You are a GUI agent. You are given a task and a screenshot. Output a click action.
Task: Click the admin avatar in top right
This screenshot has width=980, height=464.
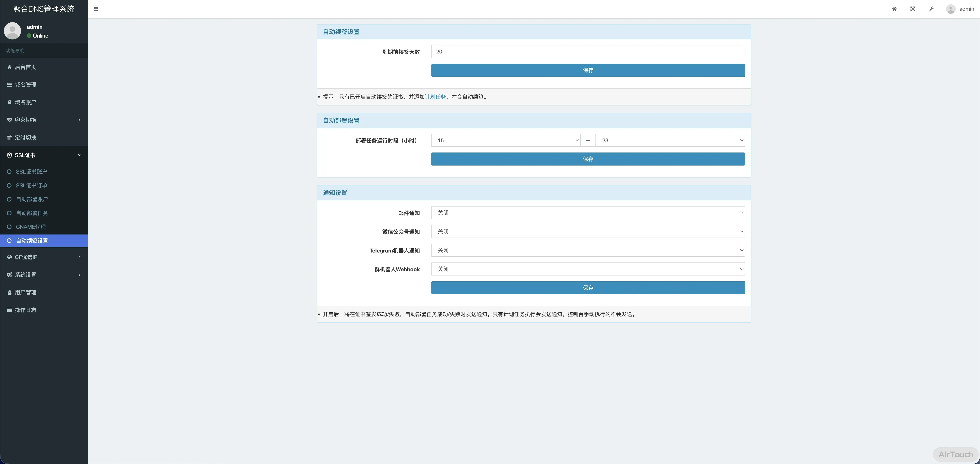(950, 9)
